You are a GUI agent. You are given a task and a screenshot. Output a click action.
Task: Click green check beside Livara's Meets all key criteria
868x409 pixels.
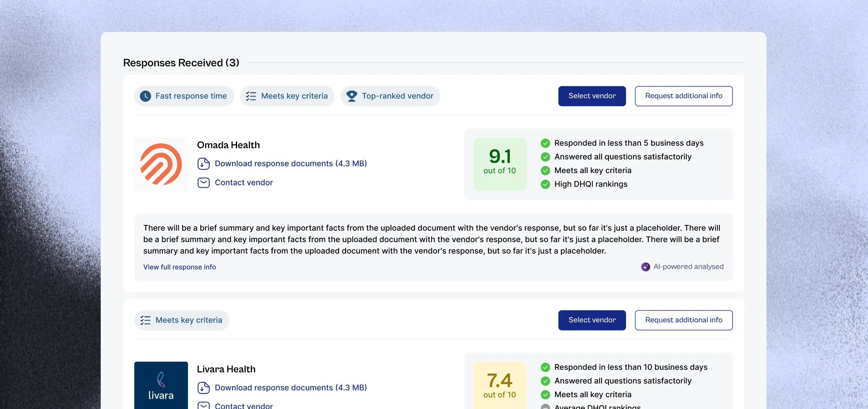[545, 395]
